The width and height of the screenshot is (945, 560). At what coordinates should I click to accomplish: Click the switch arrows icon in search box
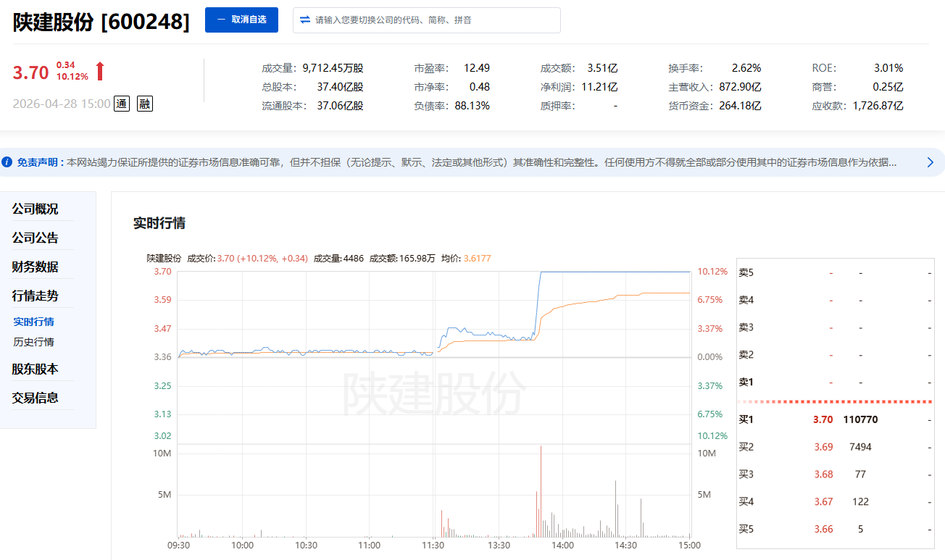click(305, 20)
